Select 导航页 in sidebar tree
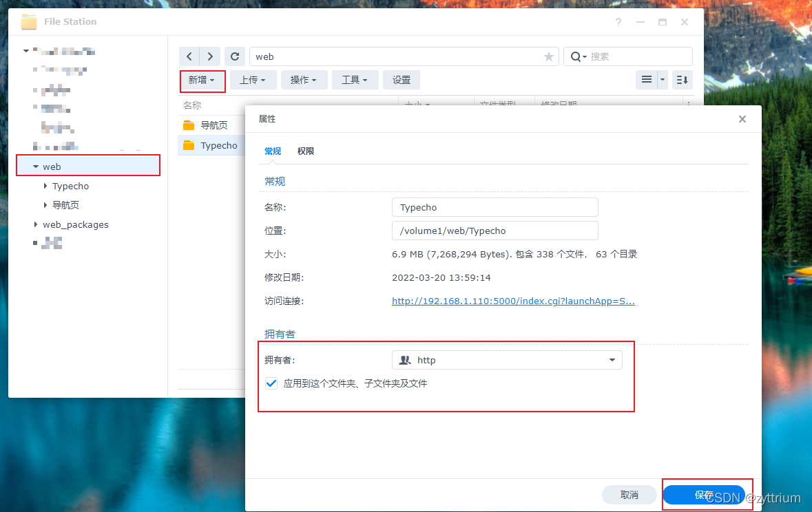The height and width of the screenshot is (512, 812). pyautogui.click(x=65, y=205)
